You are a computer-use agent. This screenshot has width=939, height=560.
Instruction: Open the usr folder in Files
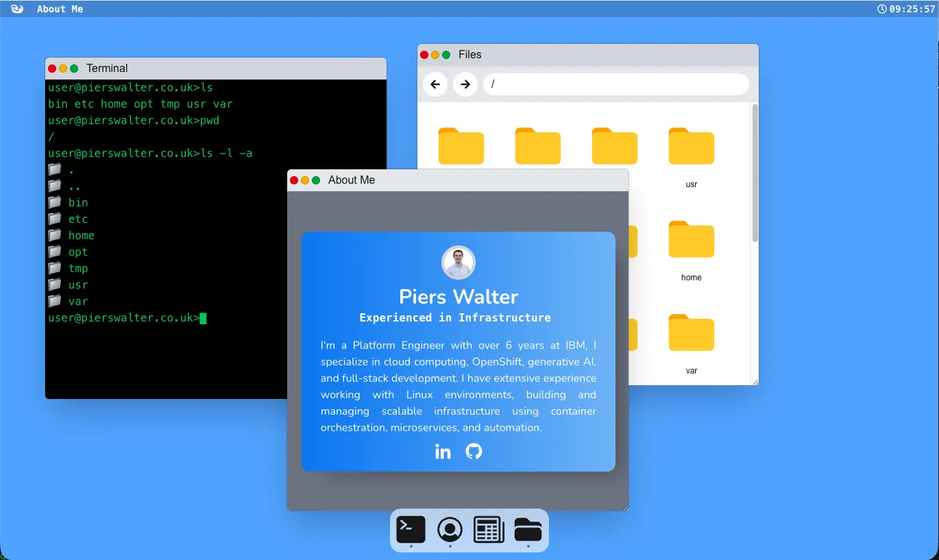pos(691,145)
